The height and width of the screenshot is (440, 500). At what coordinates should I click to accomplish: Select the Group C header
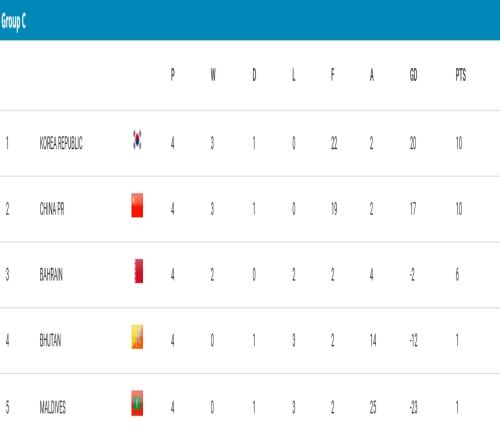tap(13, 22)
